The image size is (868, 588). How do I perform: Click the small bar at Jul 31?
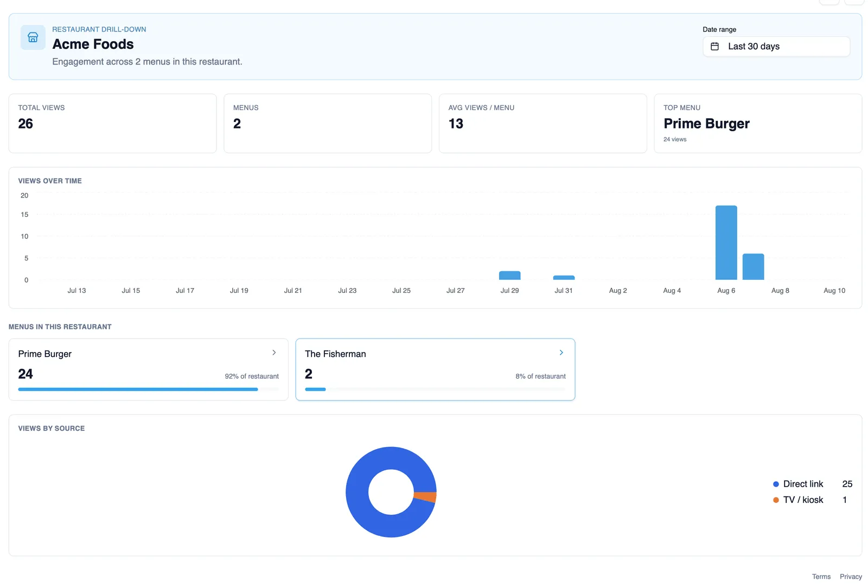click(x=564, y=278)
